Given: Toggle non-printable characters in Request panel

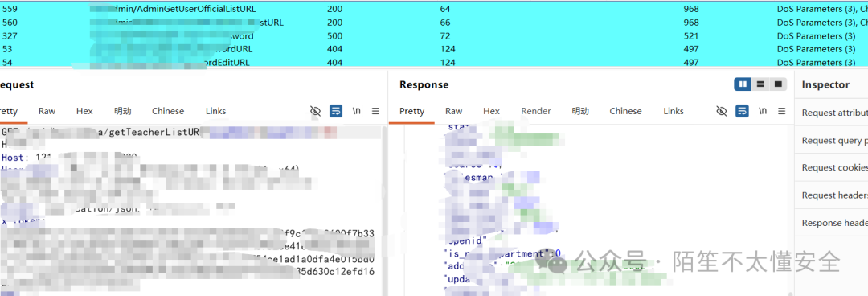Looking at the screenshot, I should coord(316,112).
